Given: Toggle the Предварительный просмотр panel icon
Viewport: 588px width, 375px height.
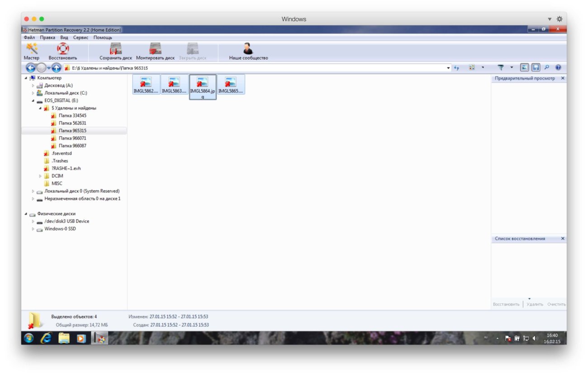Looking at the screenshot, I should [525, 67].
